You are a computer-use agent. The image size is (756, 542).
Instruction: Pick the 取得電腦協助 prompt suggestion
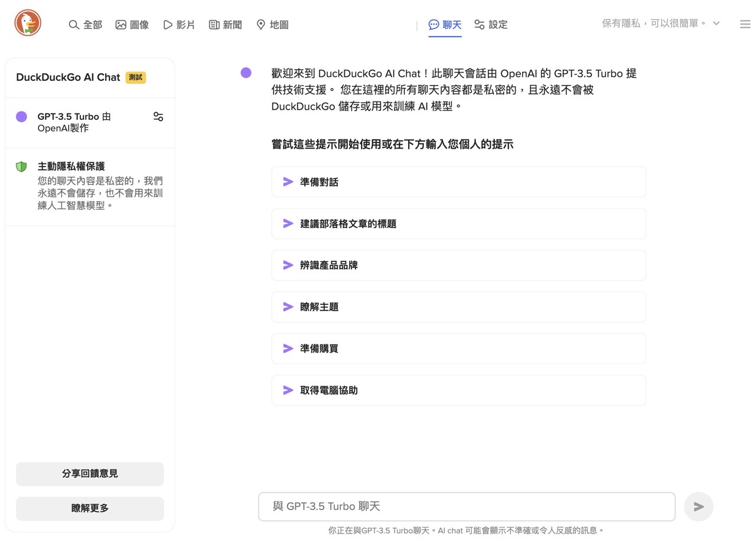(x=459, y=390)
